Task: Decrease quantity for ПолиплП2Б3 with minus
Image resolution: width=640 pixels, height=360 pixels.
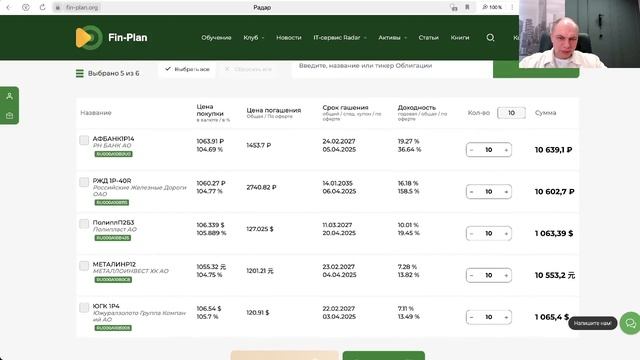Action: (471, 233)
